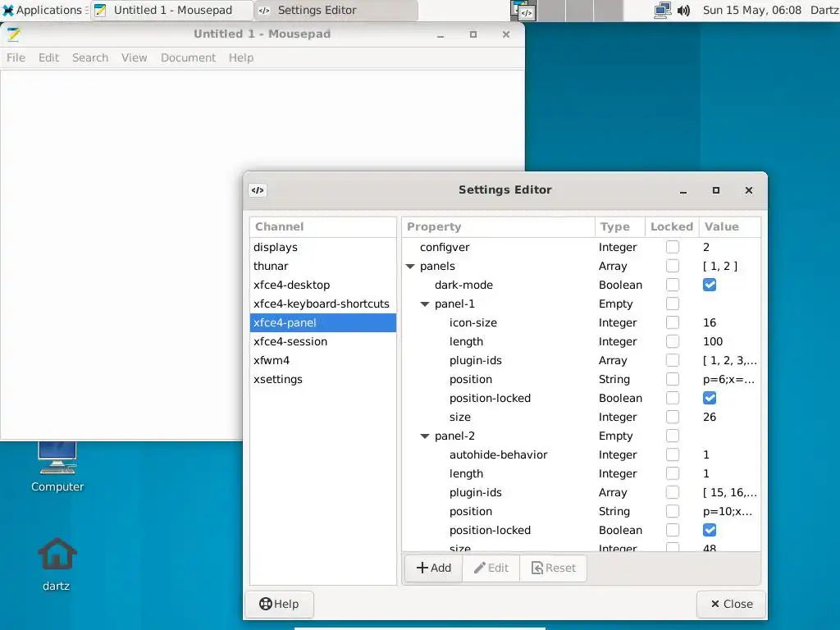Viewport: 840px width, 630px height.
Task: Click the Edit property button
Action: [x=491, y=568]
